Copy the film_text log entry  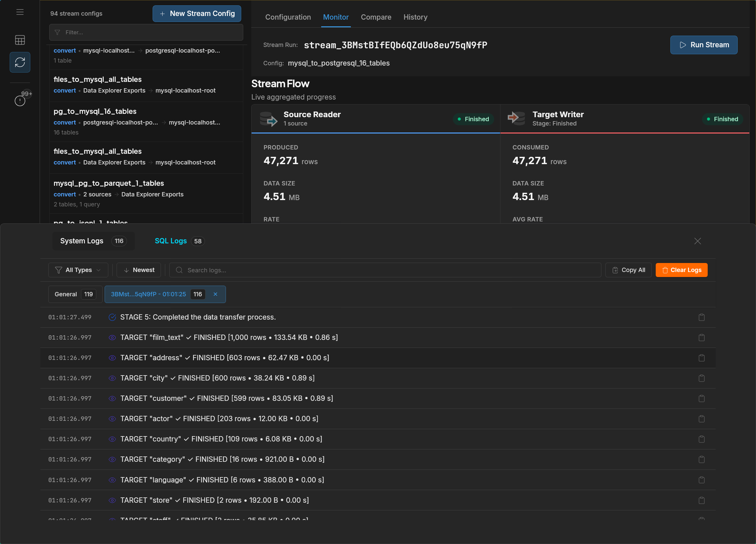(701, 338)
